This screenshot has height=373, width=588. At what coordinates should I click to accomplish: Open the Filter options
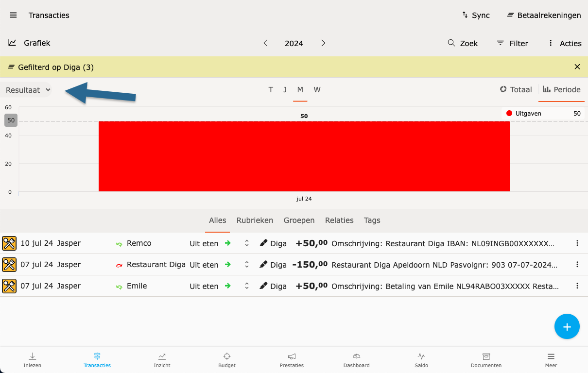pyautogui.click(x=513, y=43)
